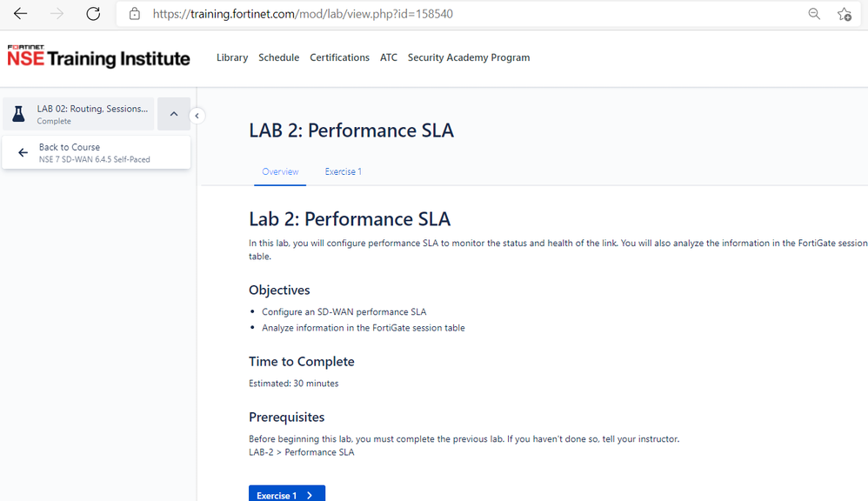Click the favorites star icon

[x=844, y=14]
